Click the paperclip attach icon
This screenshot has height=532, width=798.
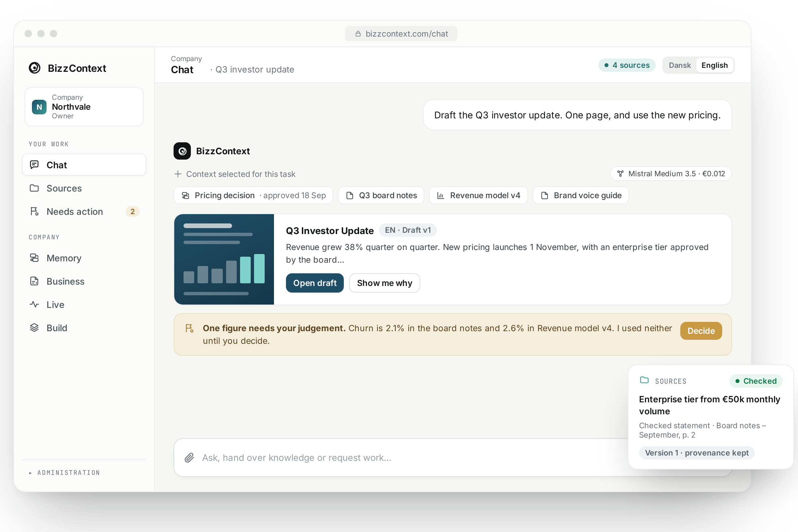point(189,458)
